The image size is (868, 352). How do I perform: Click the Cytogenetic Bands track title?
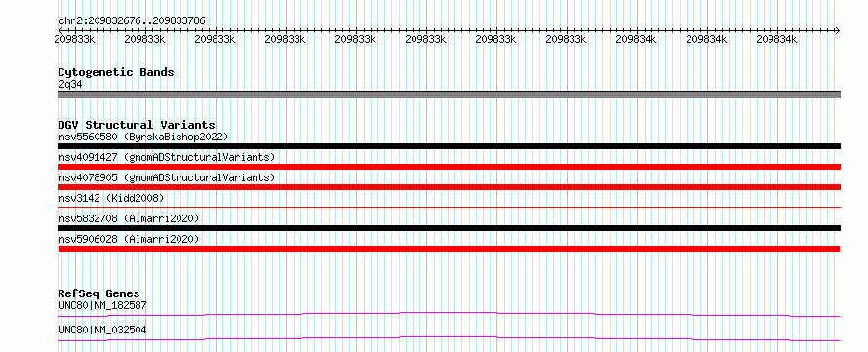coord(116,72)
